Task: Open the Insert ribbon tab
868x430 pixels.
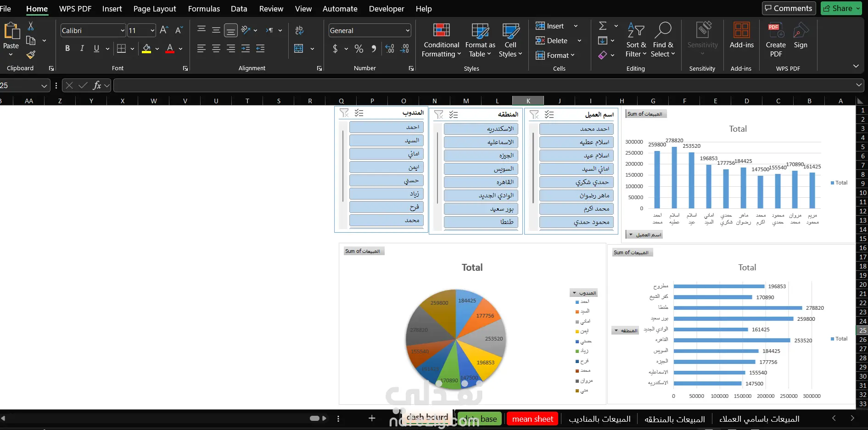Action: point(112,9)
